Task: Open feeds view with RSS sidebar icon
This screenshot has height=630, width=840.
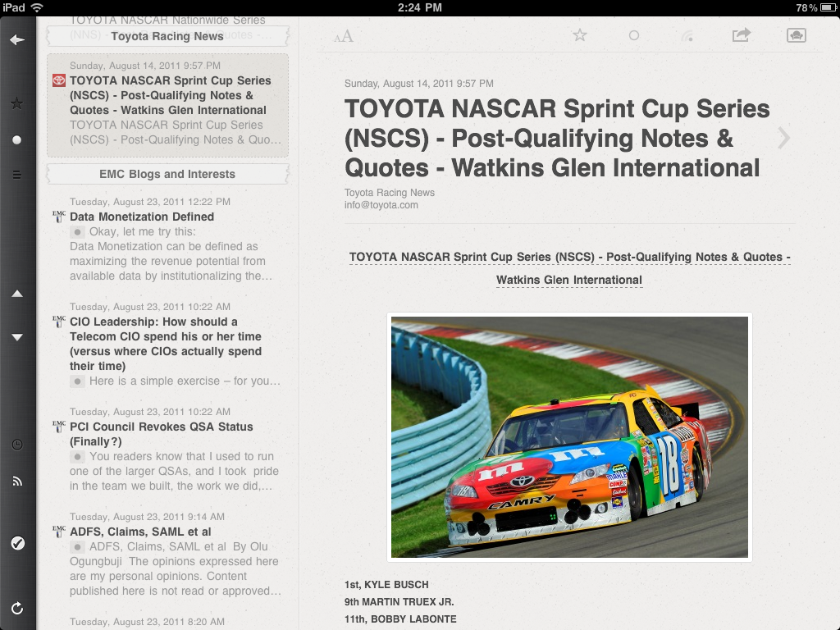Action: 17,482
